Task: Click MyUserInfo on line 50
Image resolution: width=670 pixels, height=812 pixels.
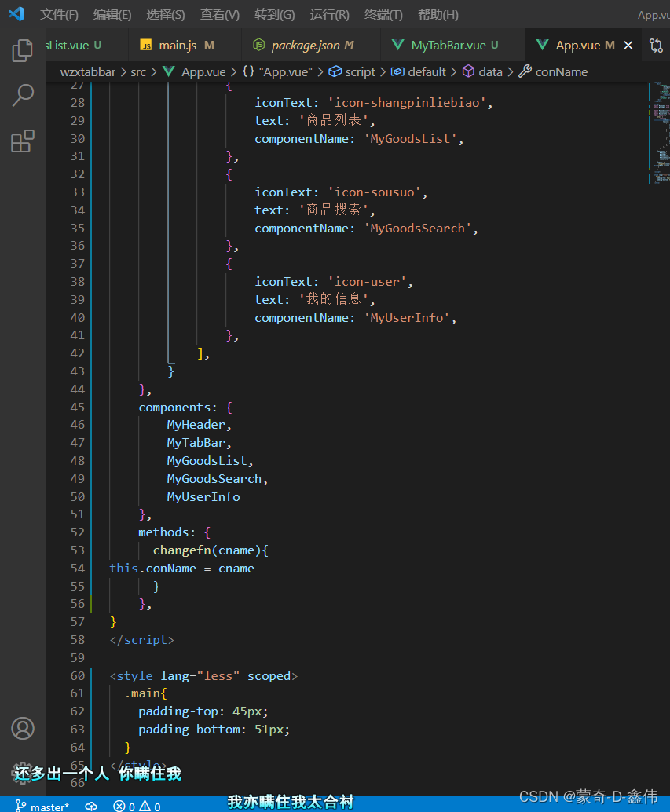Action: tap(203, 496)
